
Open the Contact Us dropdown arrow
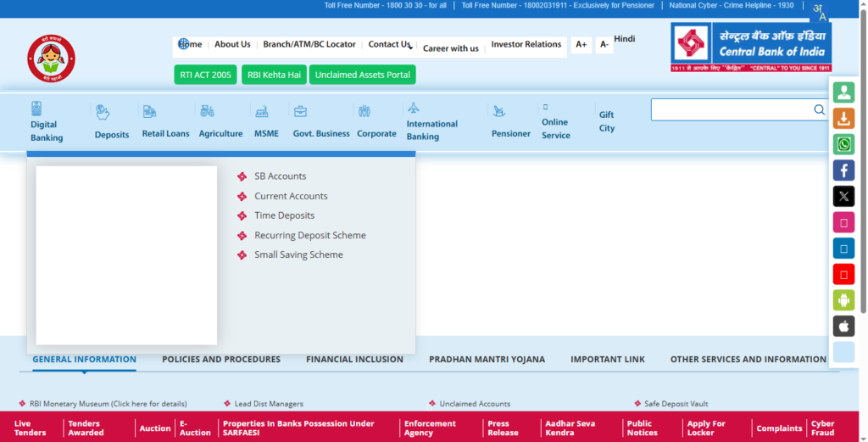coord(410,48)
